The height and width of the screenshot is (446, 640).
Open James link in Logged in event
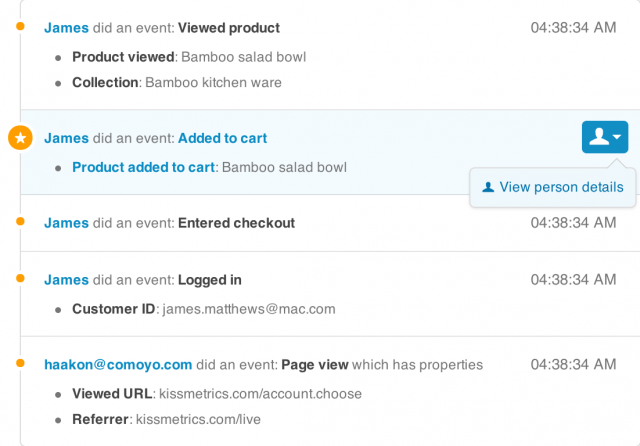tap(66, 280)
